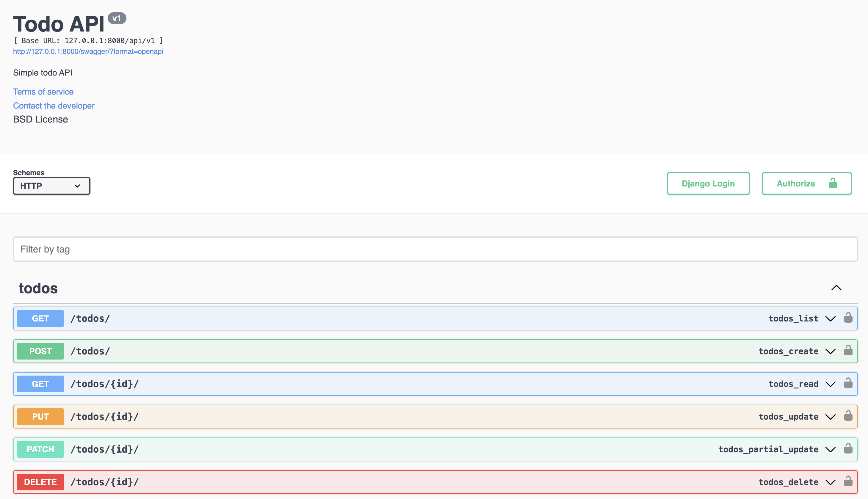The image size is (868, 499).
Task: Click the Terms of service link
Action: tap(43, 91)
